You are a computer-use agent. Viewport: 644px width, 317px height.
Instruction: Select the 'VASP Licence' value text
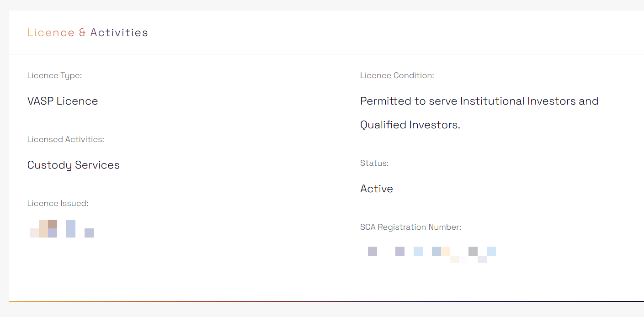63,101
